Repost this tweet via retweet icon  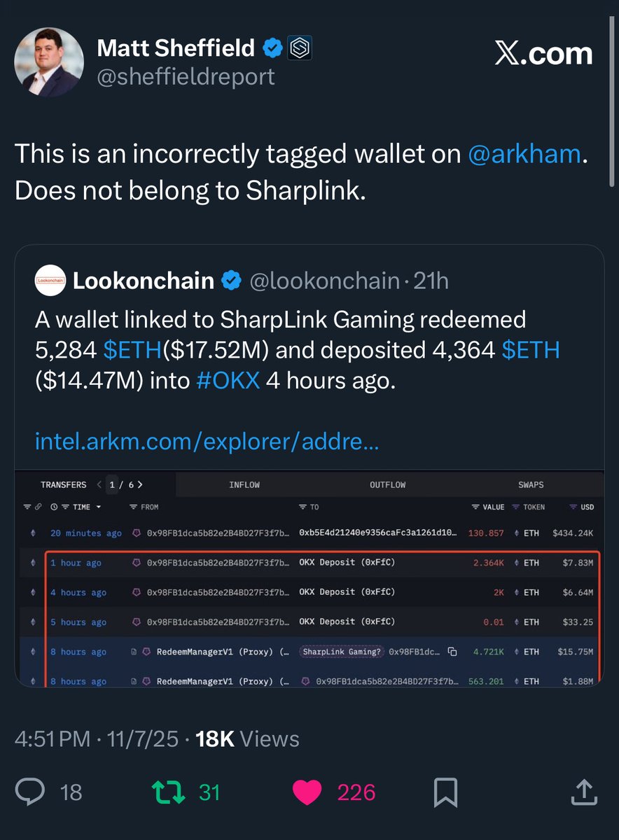(x=167, y=792)
